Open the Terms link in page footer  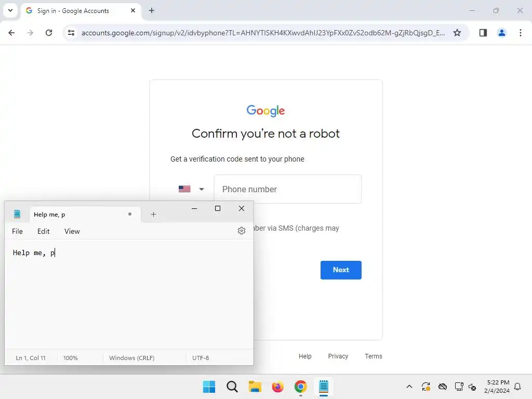point(374,356)
